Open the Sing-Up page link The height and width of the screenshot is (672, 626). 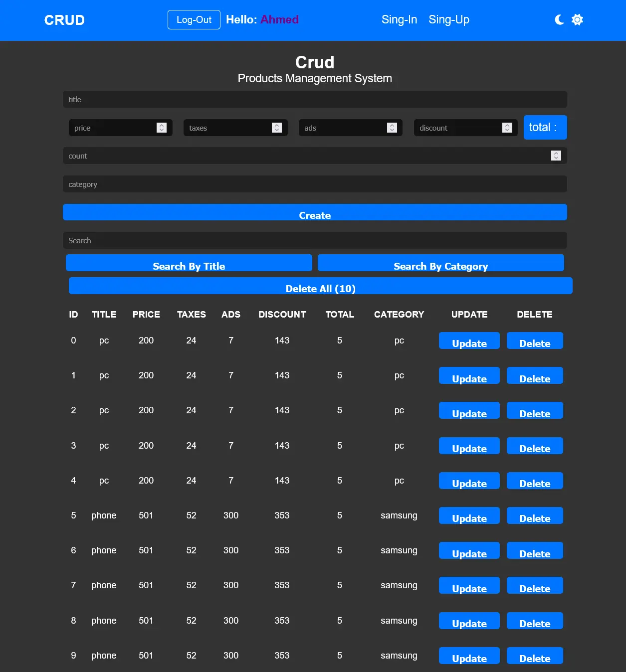click(x=448, y=19)
